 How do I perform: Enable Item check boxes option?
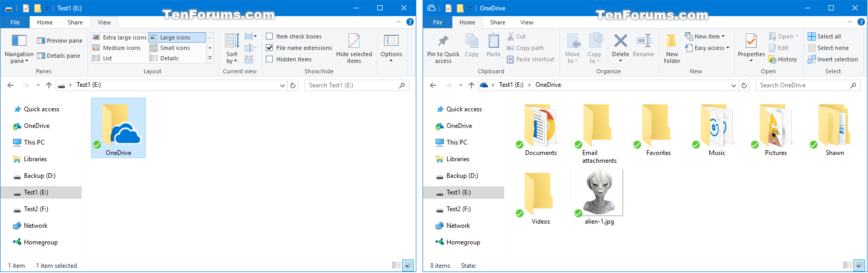294,36
